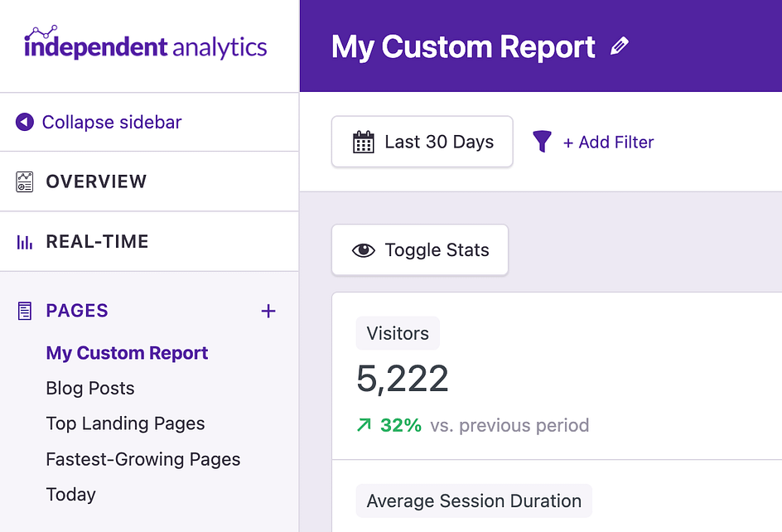782x532 pixels.
Task: Click the plus icon to add a new page report
Action: point(268,311)
